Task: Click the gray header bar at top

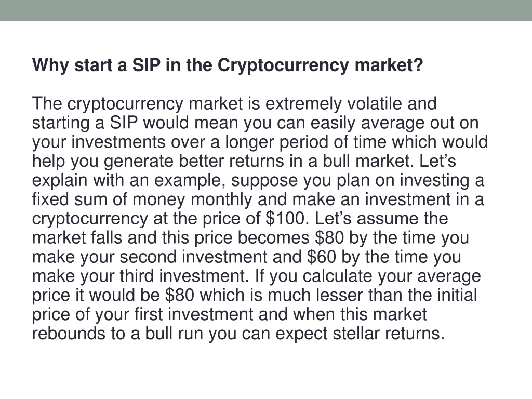Action: pyautogui.click(x=266, y=10)
